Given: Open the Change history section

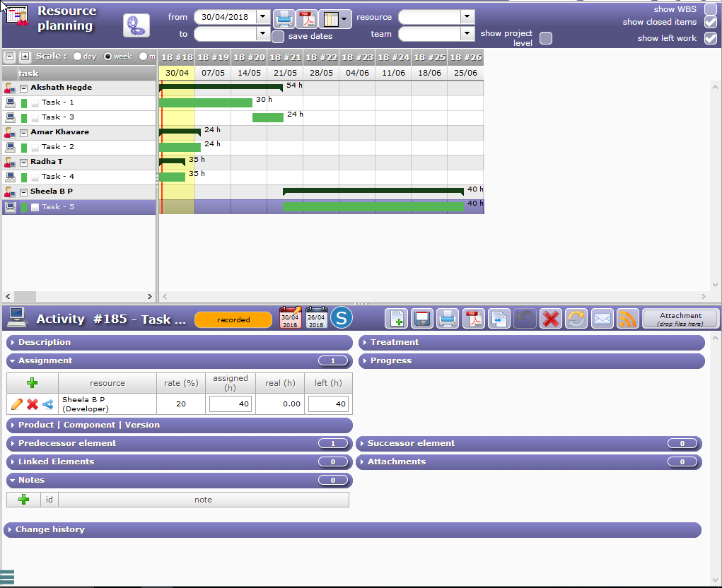Looking at the screenshot, I should pos(50,530).
